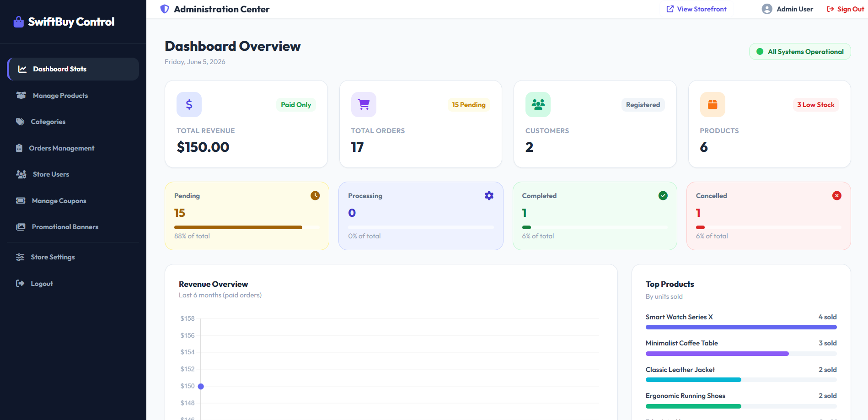Screen dimensions: 868x420
Task: Click the '3 sold' count label
Action: (x=828, y=343)
